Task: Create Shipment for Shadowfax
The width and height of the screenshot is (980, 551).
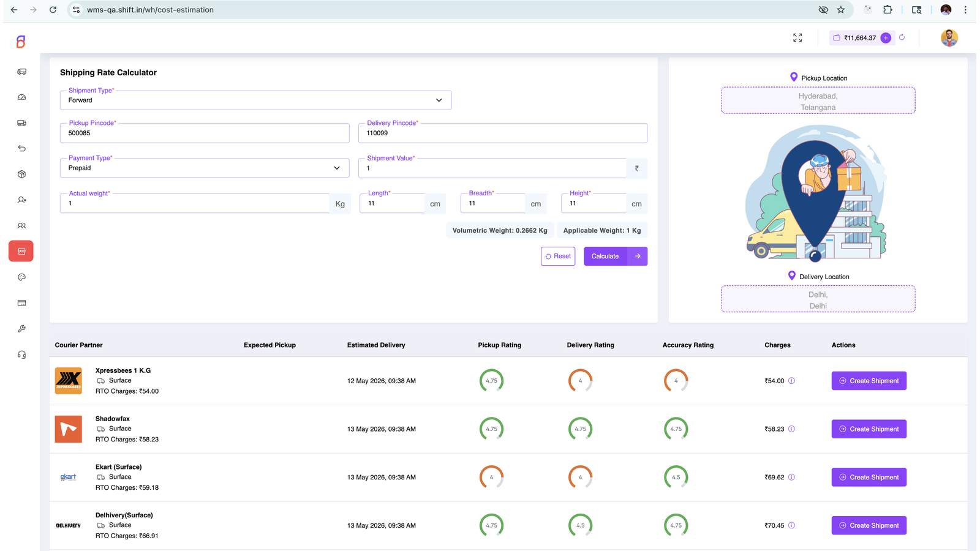Action: tap(869, 429)
